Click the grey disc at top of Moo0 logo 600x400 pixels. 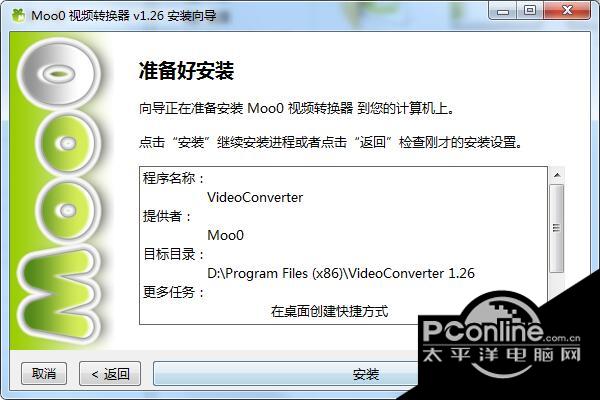(x=59, y=73)
